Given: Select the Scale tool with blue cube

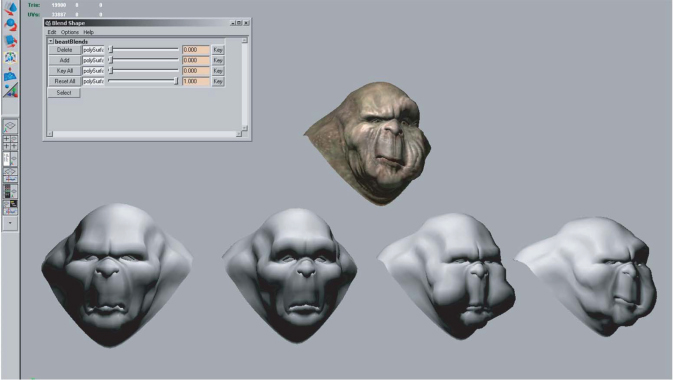Looking at the screenshot, I should [10, 41].
